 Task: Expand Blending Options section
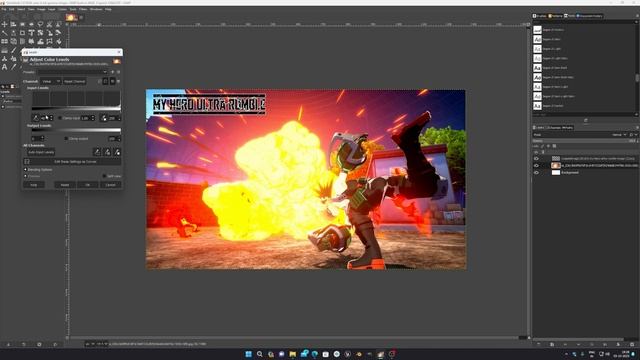[25, 169]
